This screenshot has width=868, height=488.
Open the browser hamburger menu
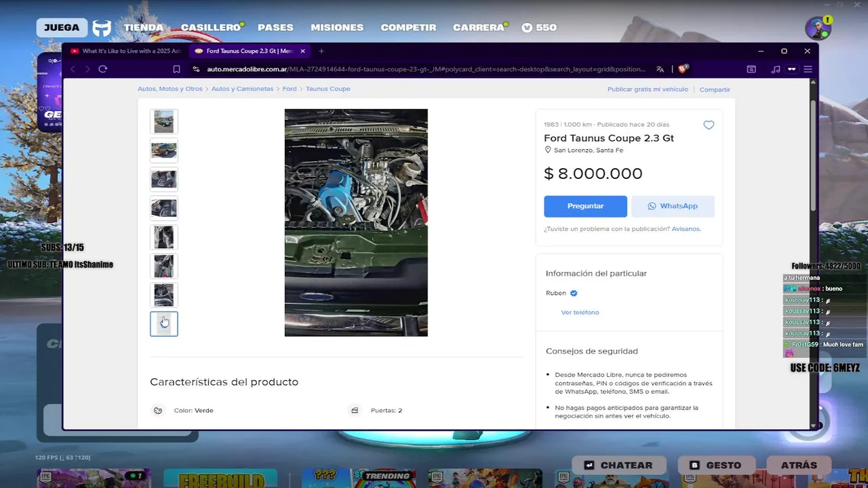808,69
